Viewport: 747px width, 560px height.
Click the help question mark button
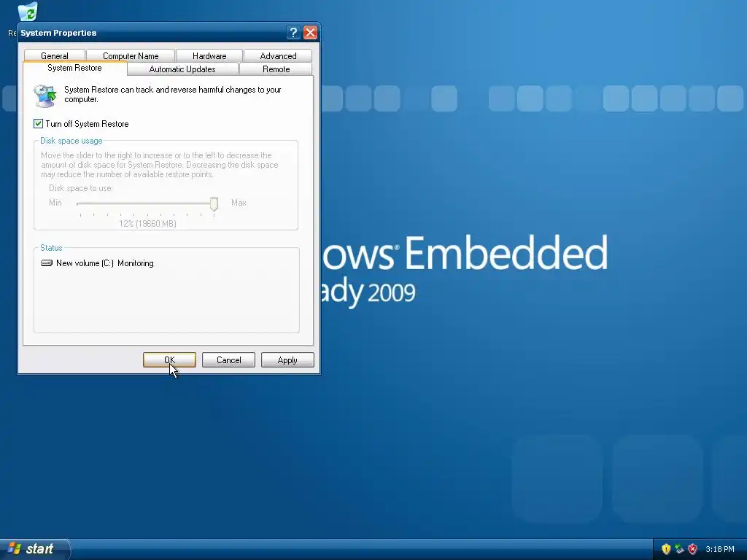[293, 32]
